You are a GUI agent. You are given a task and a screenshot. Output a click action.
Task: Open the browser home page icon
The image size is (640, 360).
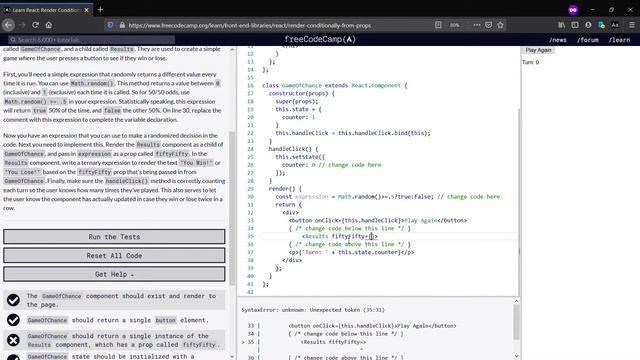pos(49,25)
